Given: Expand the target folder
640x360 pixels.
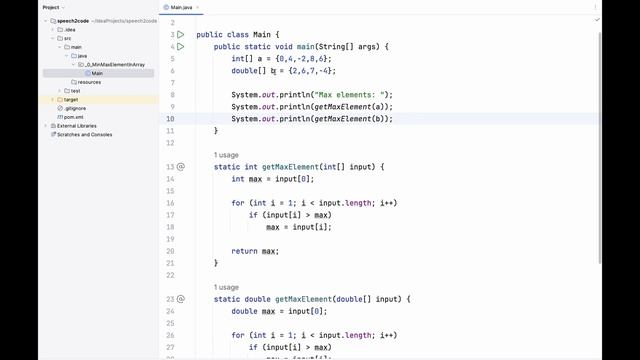Looking at the screenshot, I should 53,100.
